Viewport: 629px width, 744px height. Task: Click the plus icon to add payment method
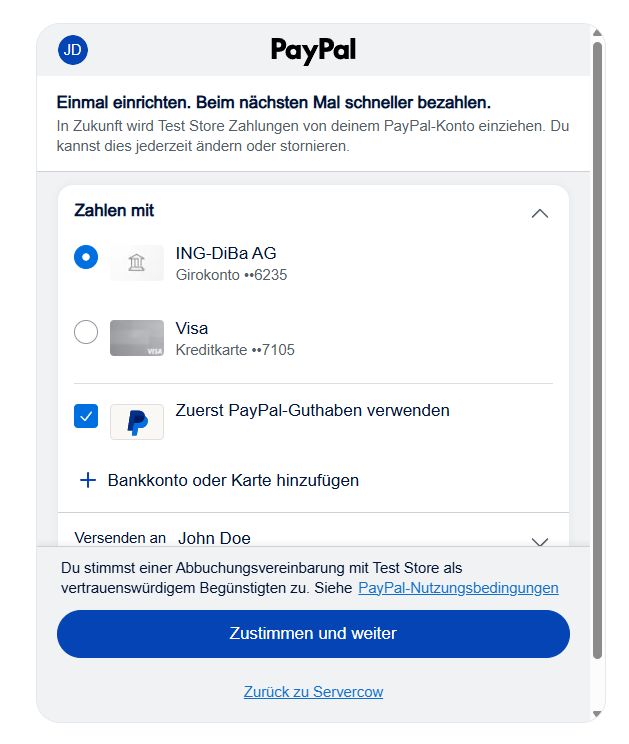(x=88, y=480)
